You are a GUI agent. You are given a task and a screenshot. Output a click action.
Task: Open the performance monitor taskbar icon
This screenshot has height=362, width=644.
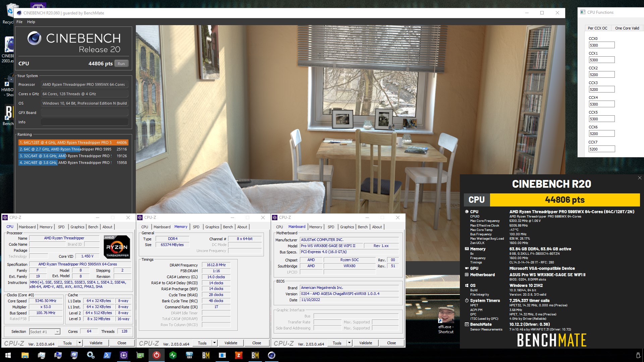click(41, 355)
